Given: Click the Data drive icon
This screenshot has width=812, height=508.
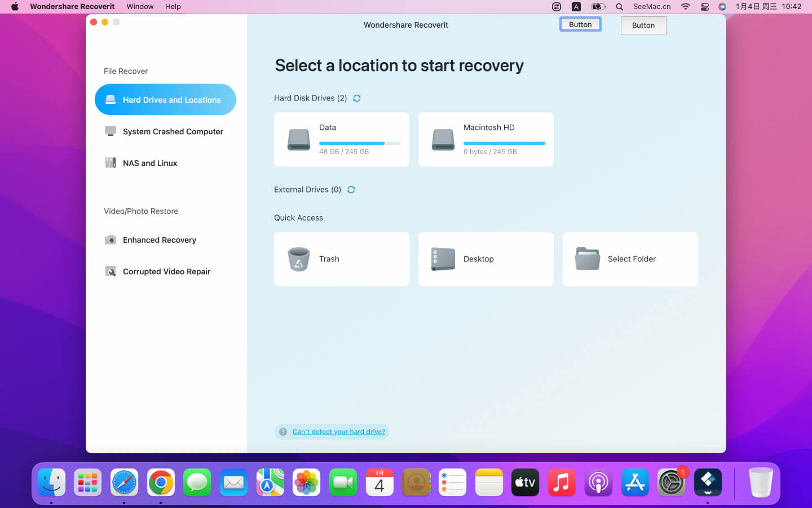Looking at the screenshot, I should pyautogui.click(x=299, y=139).
